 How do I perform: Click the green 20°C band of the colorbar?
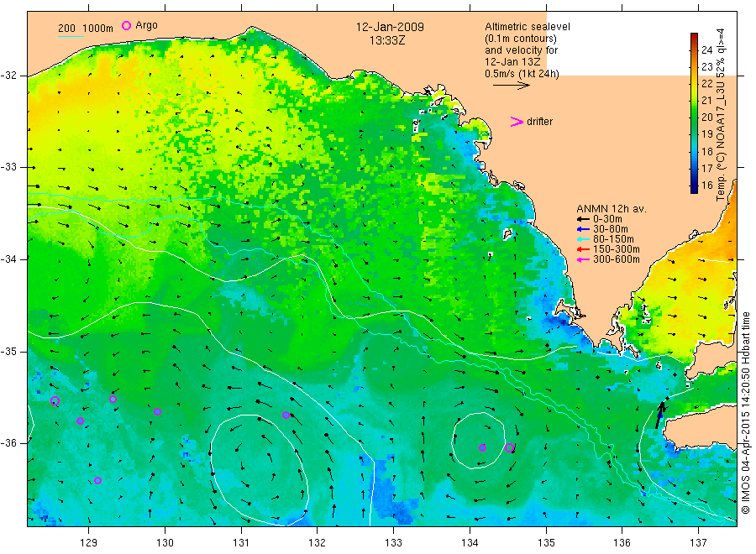click(x=695, y=117)
